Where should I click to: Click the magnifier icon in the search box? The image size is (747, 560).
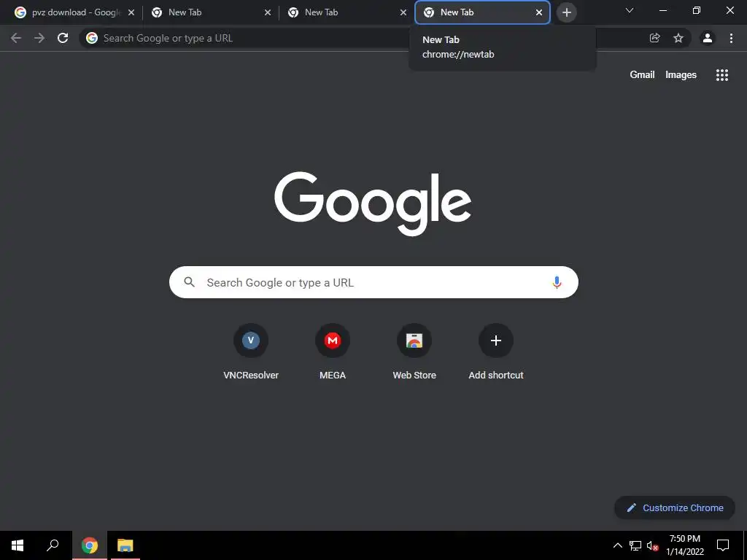(x=190, y=282)
